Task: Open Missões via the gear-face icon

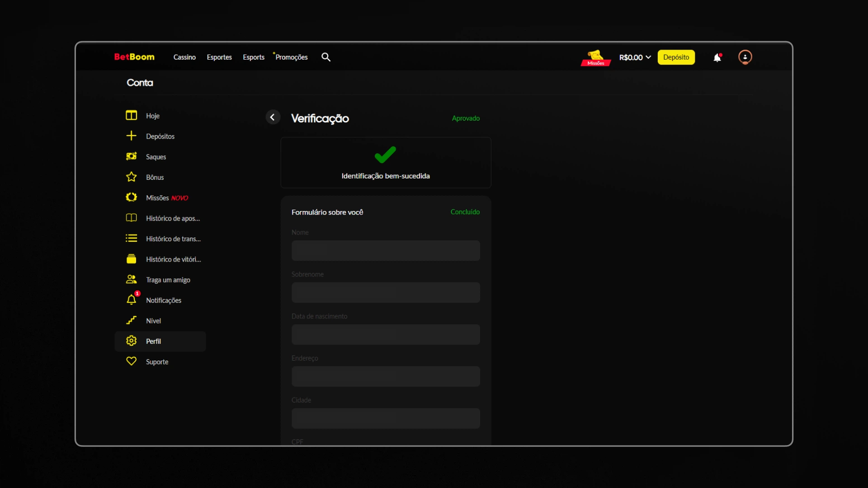Action: [x=131, y=197]
